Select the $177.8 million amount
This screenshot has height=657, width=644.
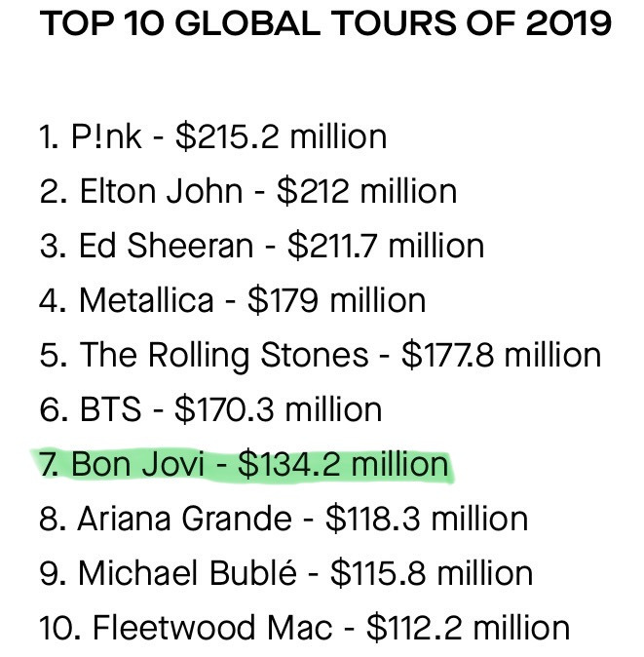pos(501,354)
